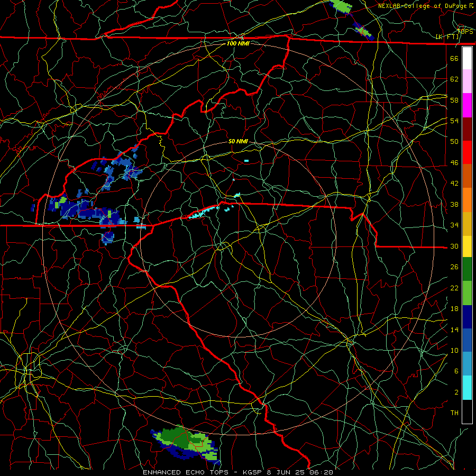Click the "TH" threshold label
The image size is (476, 476).
coord(454,413)
